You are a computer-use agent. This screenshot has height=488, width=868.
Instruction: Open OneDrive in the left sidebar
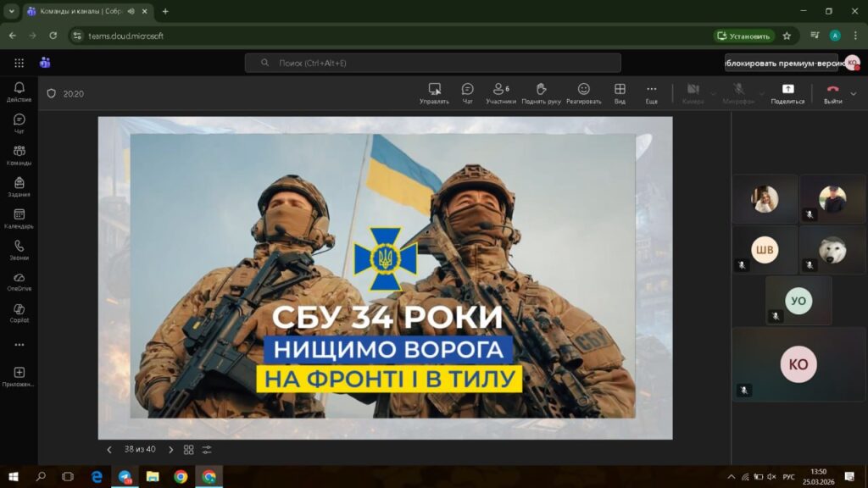19,281
